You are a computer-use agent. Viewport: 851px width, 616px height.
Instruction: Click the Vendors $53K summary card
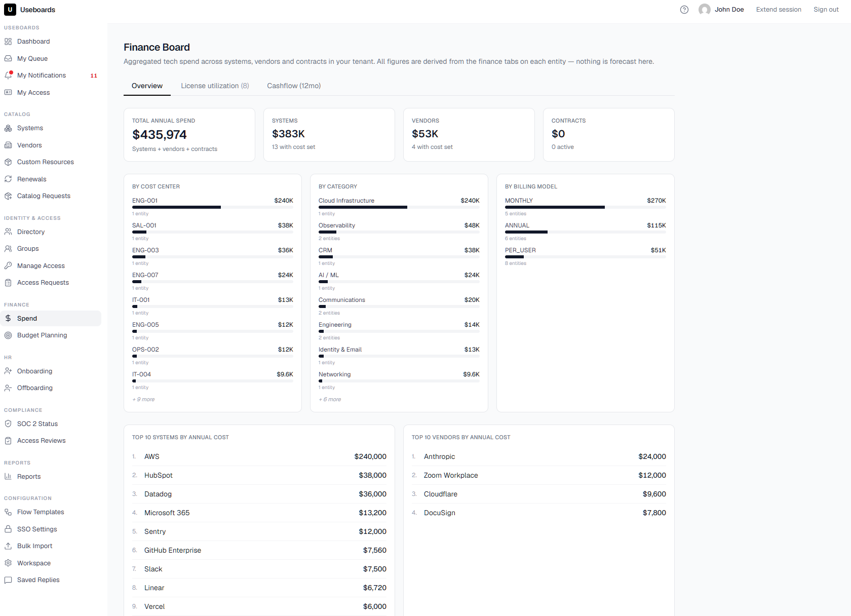pos(469,135)
